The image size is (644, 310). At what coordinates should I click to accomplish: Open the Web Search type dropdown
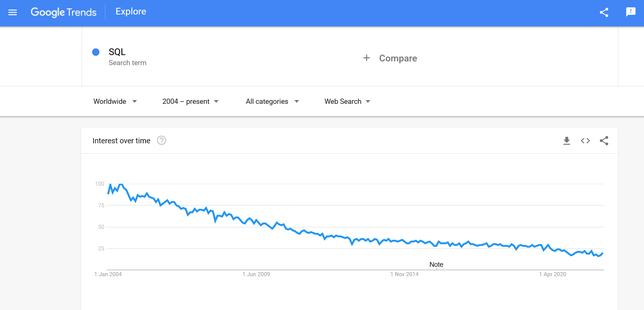coord(347,102)
